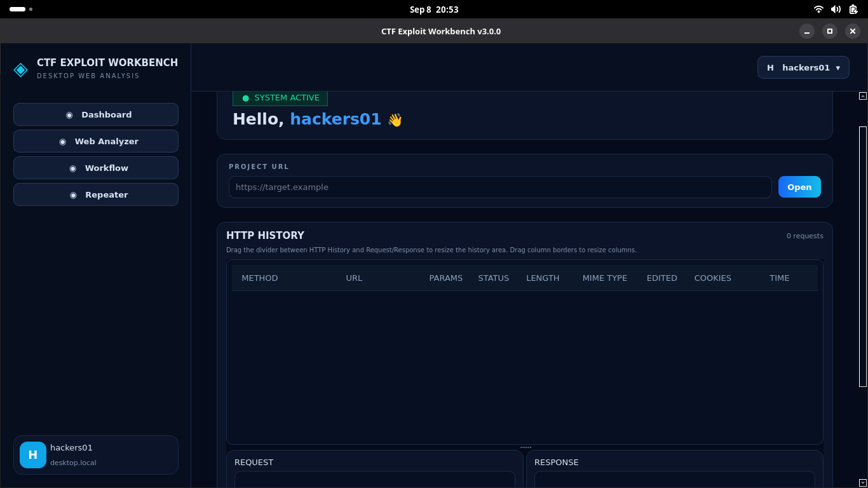Click the history divider drag handle

click(x=526, y=447)
